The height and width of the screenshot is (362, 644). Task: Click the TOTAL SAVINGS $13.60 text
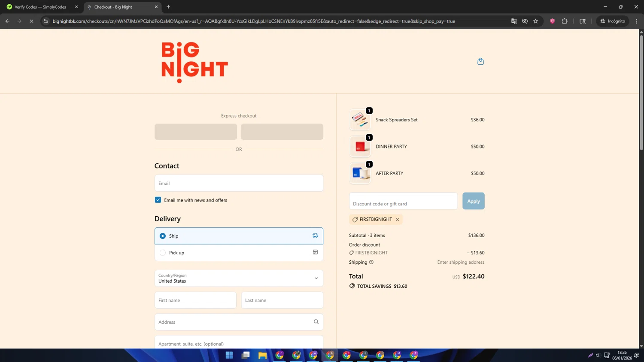pyautogui.click(x=382, y=287)
